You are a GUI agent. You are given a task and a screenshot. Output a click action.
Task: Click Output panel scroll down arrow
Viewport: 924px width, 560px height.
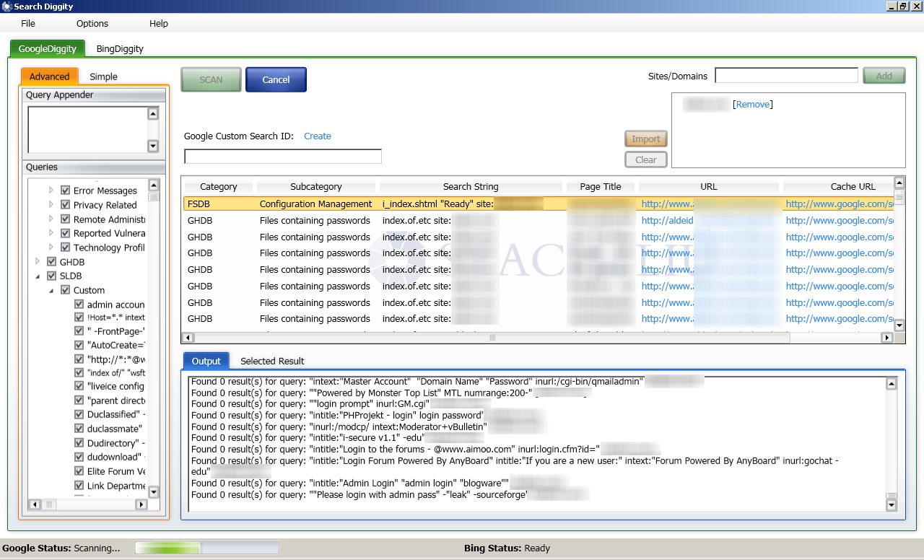[x=892, y=505]
